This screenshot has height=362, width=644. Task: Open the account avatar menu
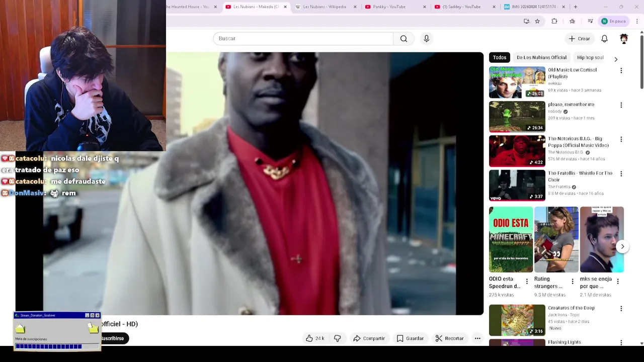624,39
